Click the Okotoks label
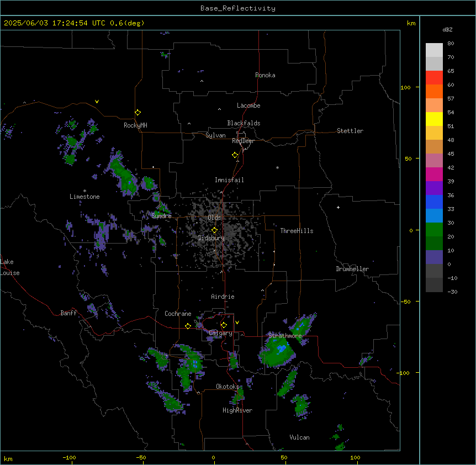The width and height of the screenshot is (476, 465). (x=228, y=387)
